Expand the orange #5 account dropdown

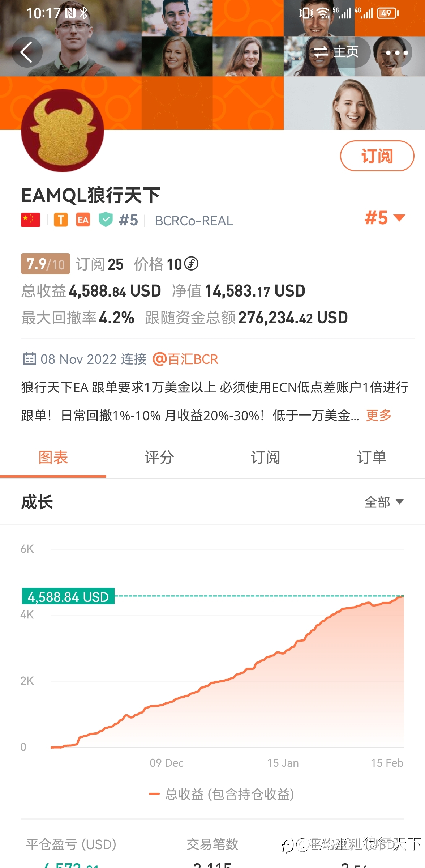(x=385, y=218)
